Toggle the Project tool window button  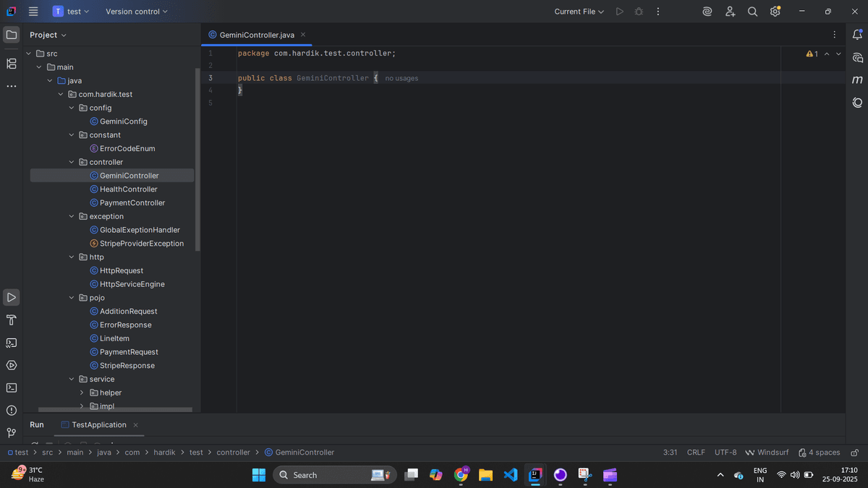[12, 35]
